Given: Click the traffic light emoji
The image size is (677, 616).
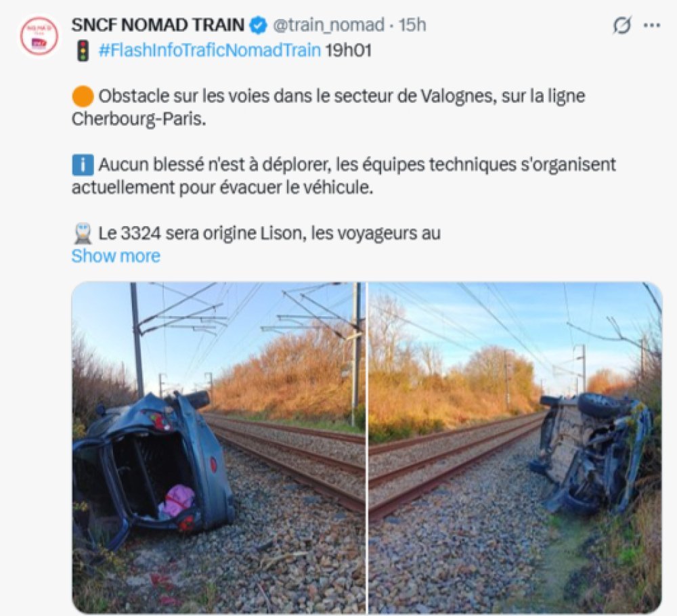Looking at the screenshot, I should 83,51.
